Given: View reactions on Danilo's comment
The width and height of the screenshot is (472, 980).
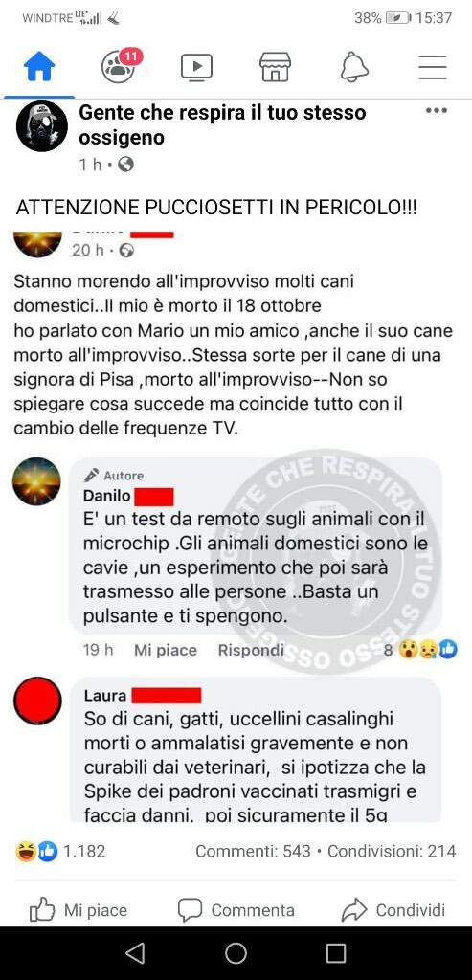Looking at the screenshot, I should coord(420,650).
